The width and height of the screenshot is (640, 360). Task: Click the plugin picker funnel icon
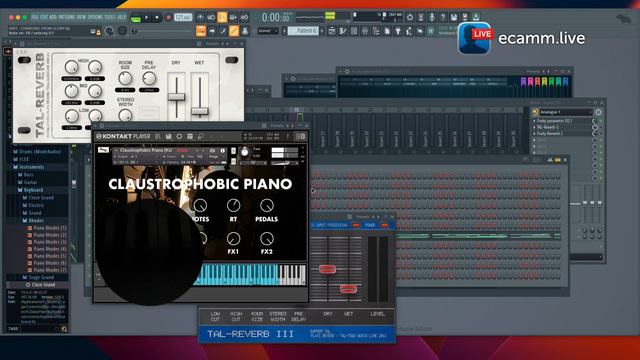398,31
